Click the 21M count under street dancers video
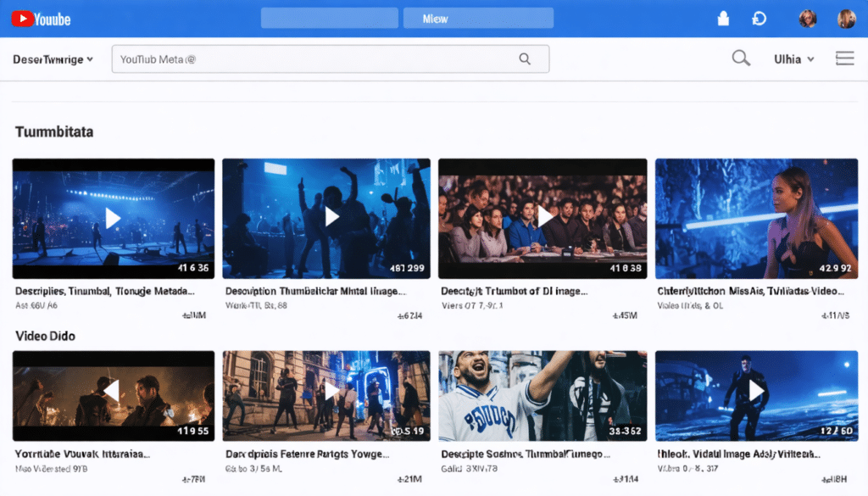This screenshot has width=868, height=496. pos(409,479)
